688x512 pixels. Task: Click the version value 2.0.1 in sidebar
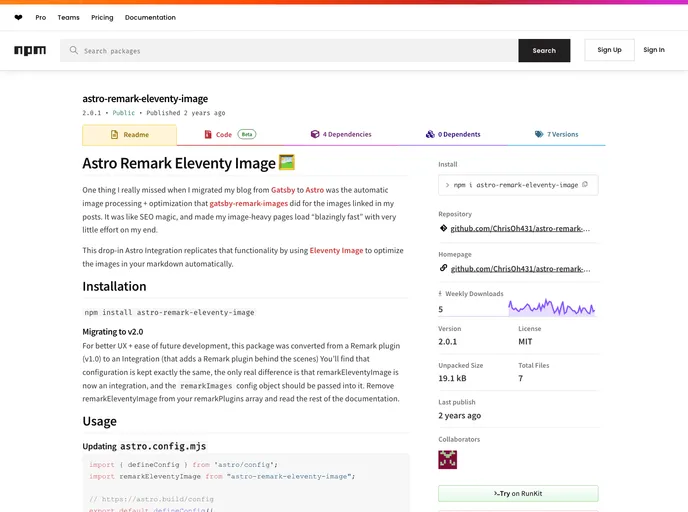(448, 341)
